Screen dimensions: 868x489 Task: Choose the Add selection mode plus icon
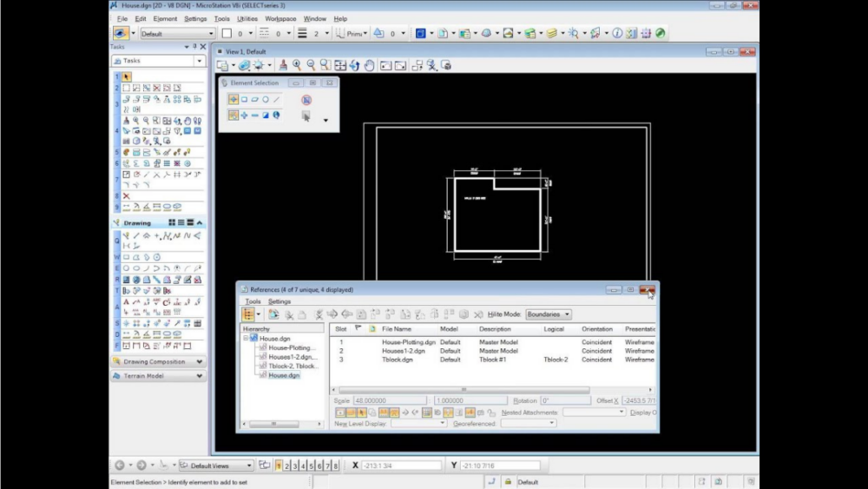(x=244, y=116)
